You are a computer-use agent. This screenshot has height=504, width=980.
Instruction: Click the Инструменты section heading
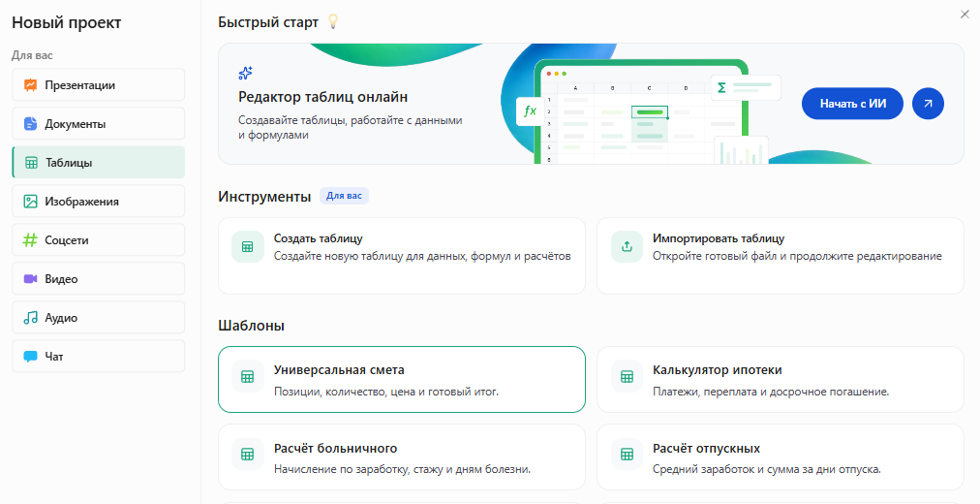(x=264, y=197)
